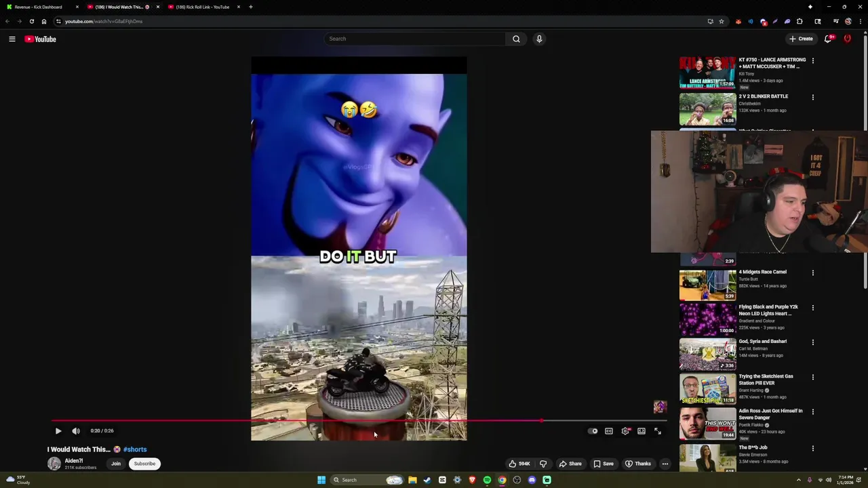Mute the video volume

(76, 431)
